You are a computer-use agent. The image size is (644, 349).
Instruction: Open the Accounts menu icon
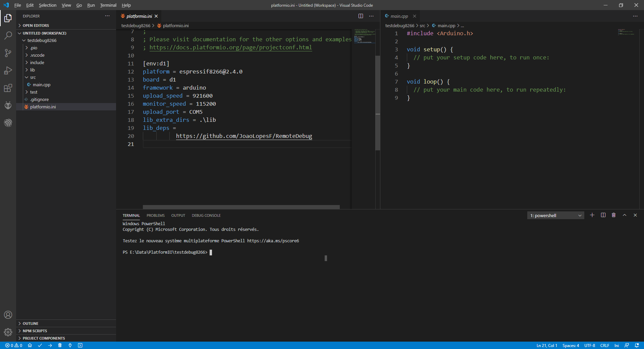pos(8,315)
